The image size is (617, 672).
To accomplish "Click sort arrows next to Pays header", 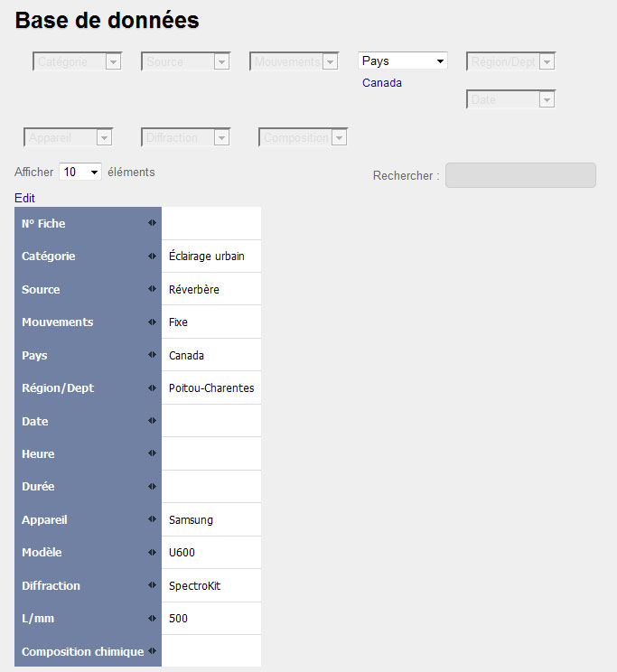I will coord(152,355).
